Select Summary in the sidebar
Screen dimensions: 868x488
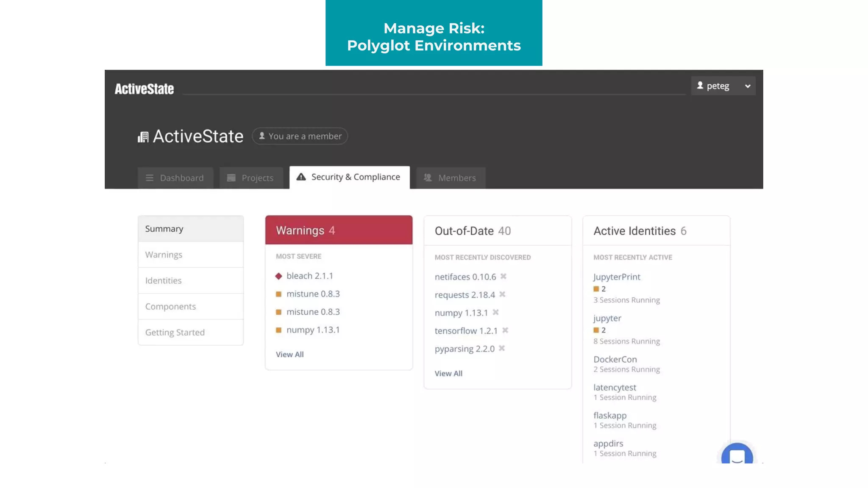191,229
